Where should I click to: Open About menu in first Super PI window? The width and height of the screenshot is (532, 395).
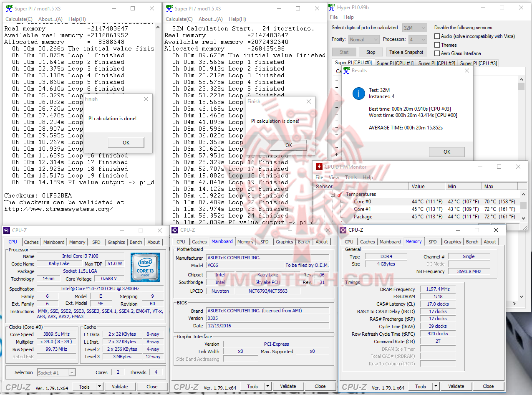pyautogui.click(x=50, y=19)
